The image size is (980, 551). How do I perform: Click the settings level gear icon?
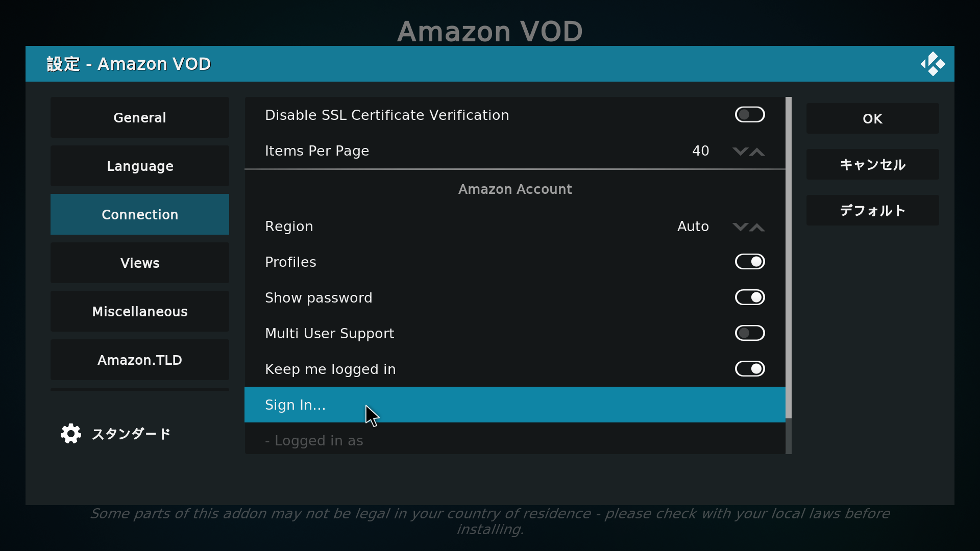pyautogui.click(x=71, y=434)
